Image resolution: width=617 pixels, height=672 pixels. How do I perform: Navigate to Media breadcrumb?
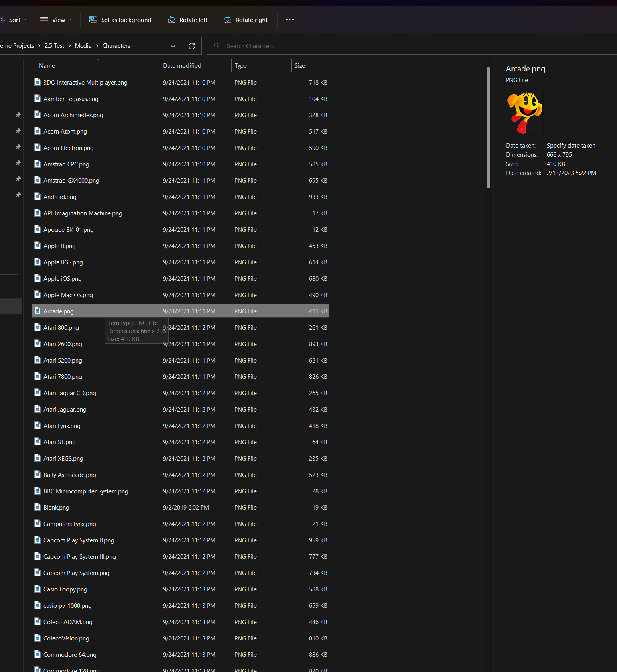83,46
